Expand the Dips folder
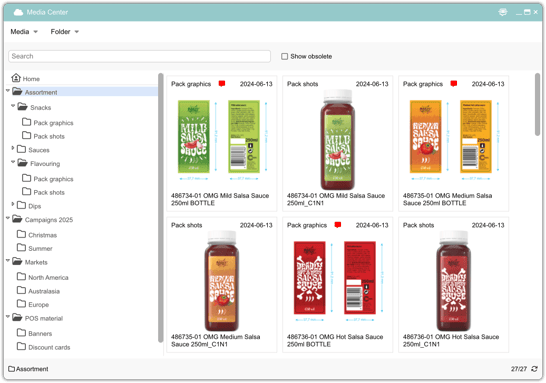This screenshot has width=546, height=383. 13,204
